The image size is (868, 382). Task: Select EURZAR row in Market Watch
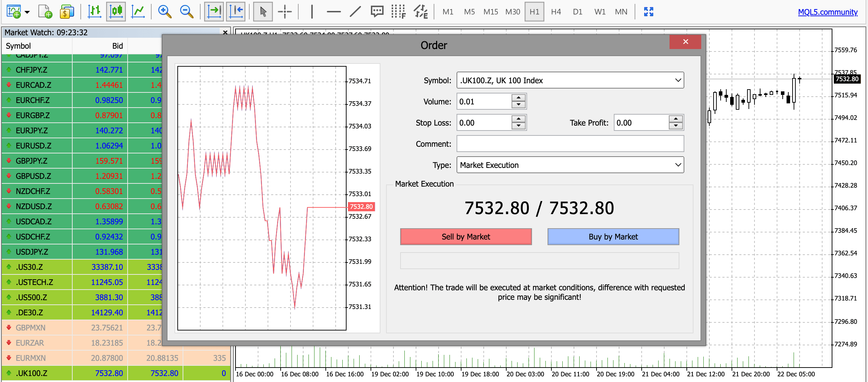tap(82, 343)
